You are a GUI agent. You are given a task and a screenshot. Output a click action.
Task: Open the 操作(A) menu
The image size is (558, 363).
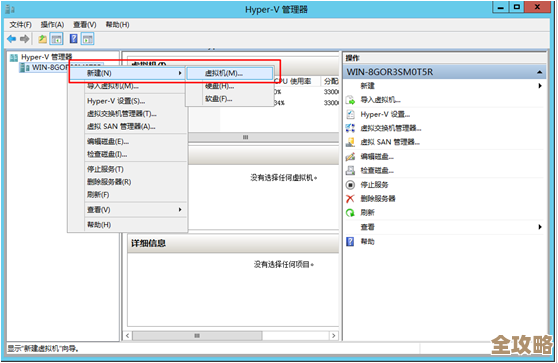[52, 25]
